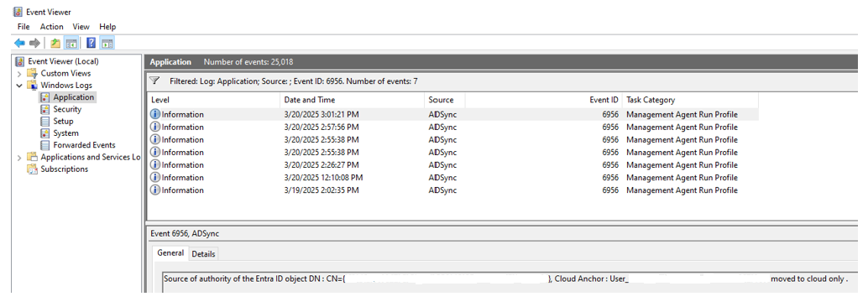This screenshot has height=307, width=868.
Task: Switch to the Details tab
Action: [203, 253]
